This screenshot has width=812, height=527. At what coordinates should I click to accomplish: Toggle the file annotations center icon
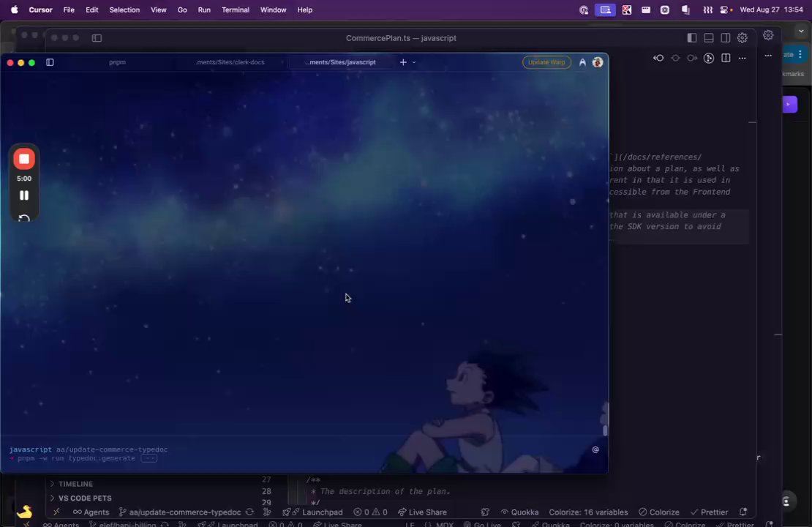[x=675, y=58]
